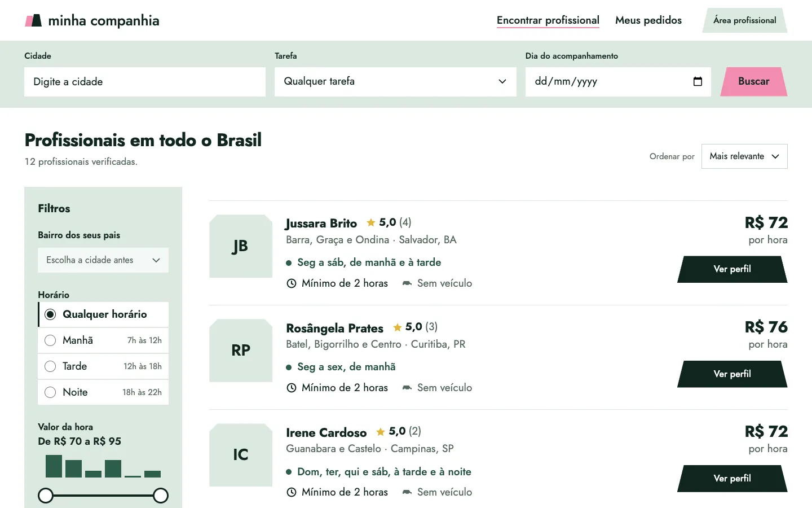812x508 pixels.
Task: Click the RP avatar thumbnail
Action: pos(241,351)
